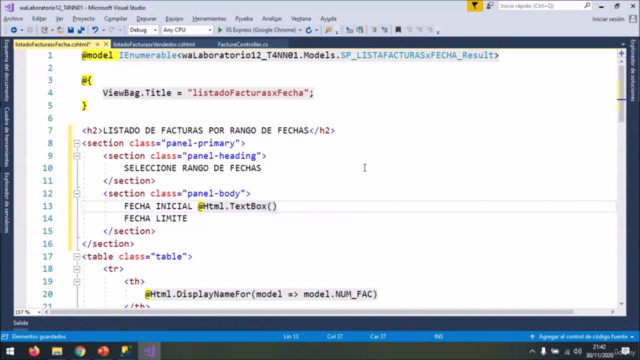Pin the listadoFacturasxFecha.cshtml tab
This screenshot has height=360, width=640.
[98, 44]
